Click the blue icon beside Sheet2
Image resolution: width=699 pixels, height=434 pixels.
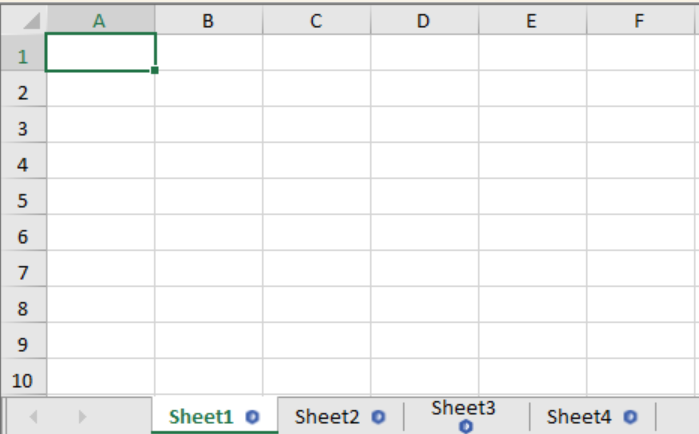click(378, 417)
